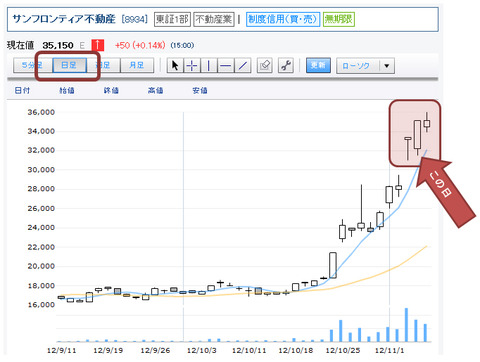Select the horizontal line drawing tool
Image resolution: width=480 pixels, height=362 pixels.
(x=226, y=65)
